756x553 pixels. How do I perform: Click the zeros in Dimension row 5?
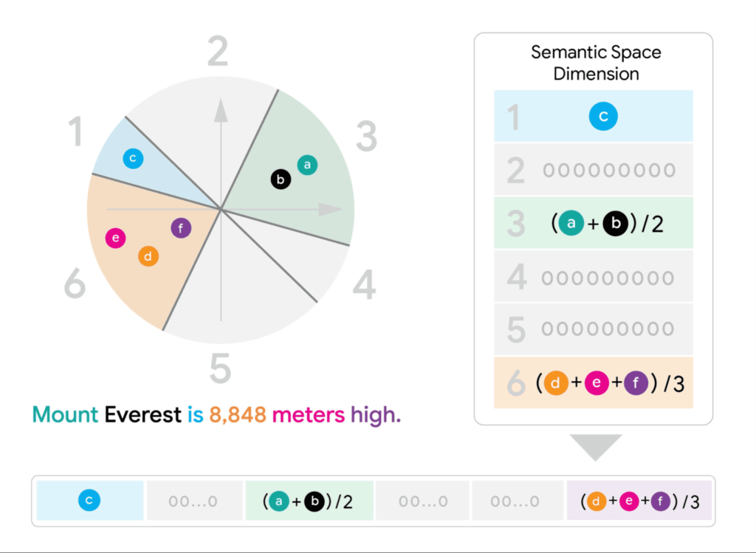608,329
